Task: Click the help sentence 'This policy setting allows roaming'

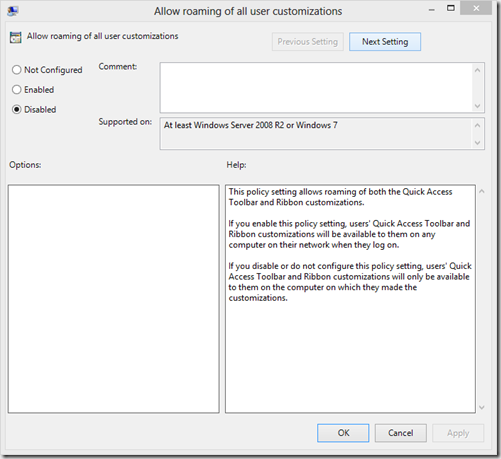Action: [x=340, y=197]
